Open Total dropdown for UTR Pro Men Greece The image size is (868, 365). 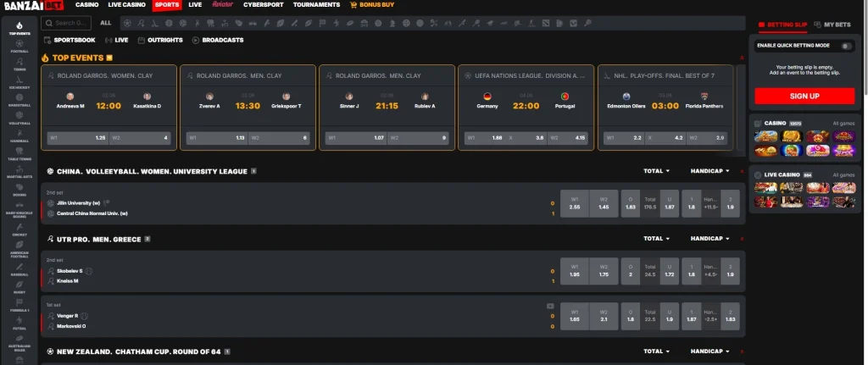pyautogui.click(x=657, y=239)
